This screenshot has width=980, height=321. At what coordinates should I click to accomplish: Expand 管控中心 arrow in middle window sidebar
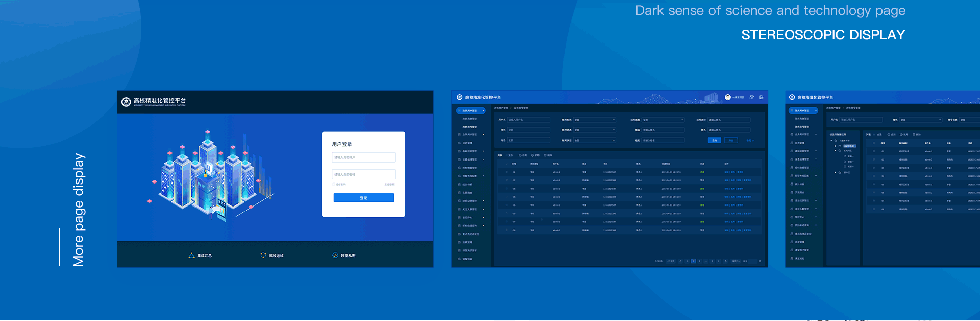click(483, 217)
